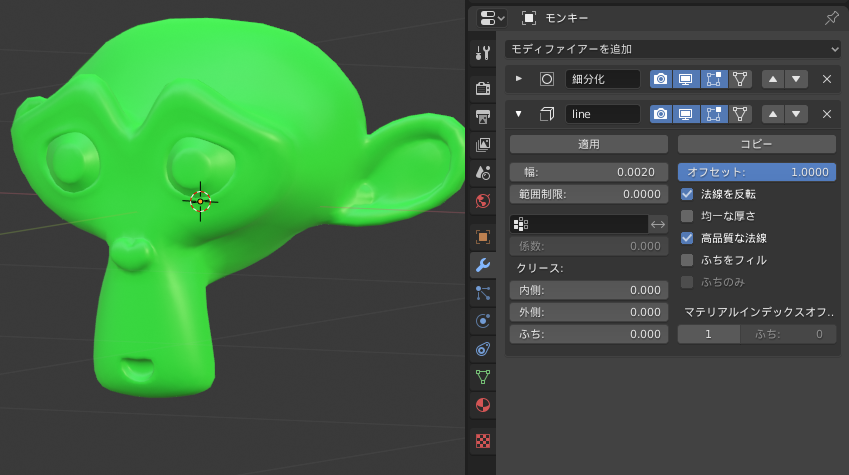Open the Particles properties tab
Screen dimensions: 849x475
pos(482,293)
